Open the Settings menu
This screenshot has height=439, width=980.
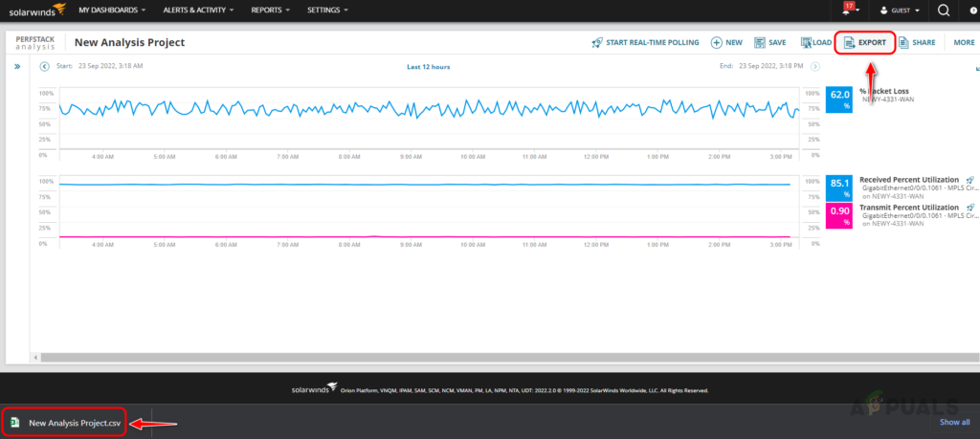click(327, 10)
